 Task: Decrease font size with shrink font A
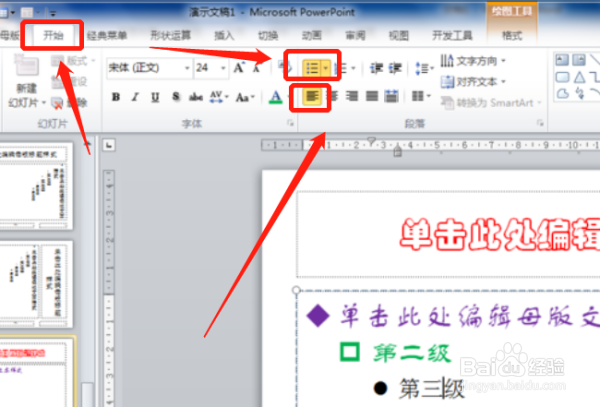[256, 68]
